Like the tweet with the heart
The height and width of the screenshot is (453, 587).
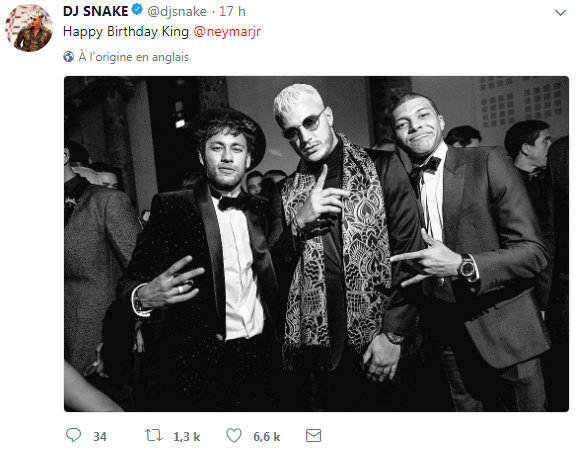coord(234,435)
